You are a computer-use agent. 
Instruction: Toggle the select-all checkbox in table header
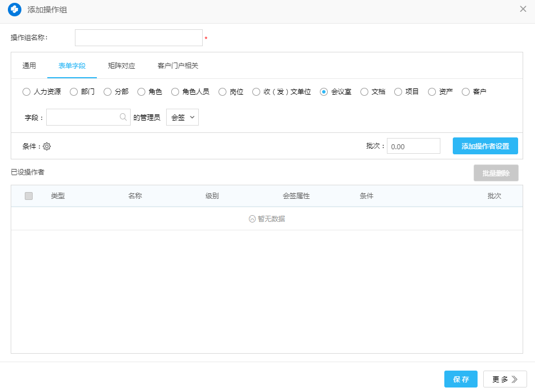[x=29, y=196]
